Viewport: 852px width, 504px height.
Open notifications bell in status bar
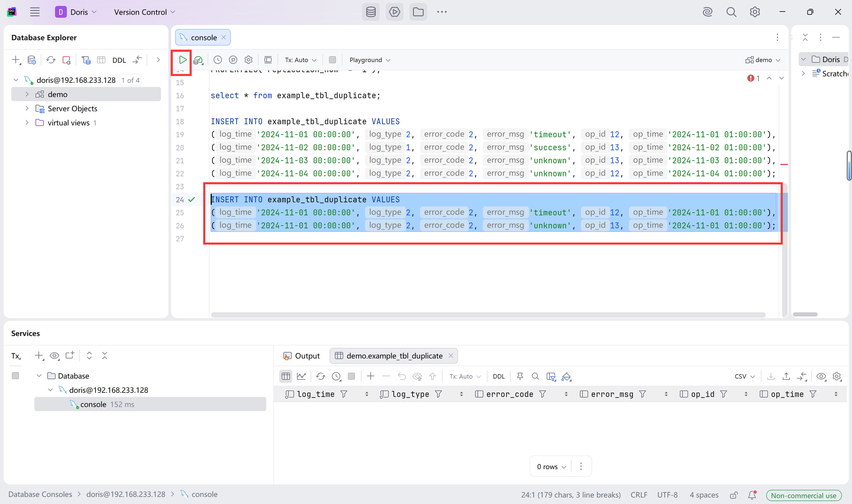(752, 495)
